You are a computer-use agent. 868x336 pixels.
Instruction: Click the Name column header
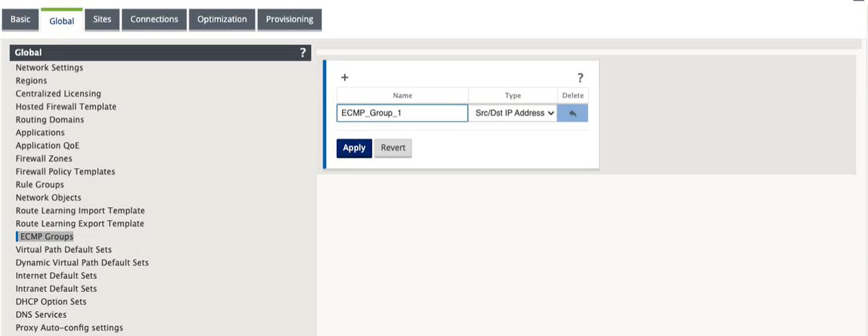[403, 95]
